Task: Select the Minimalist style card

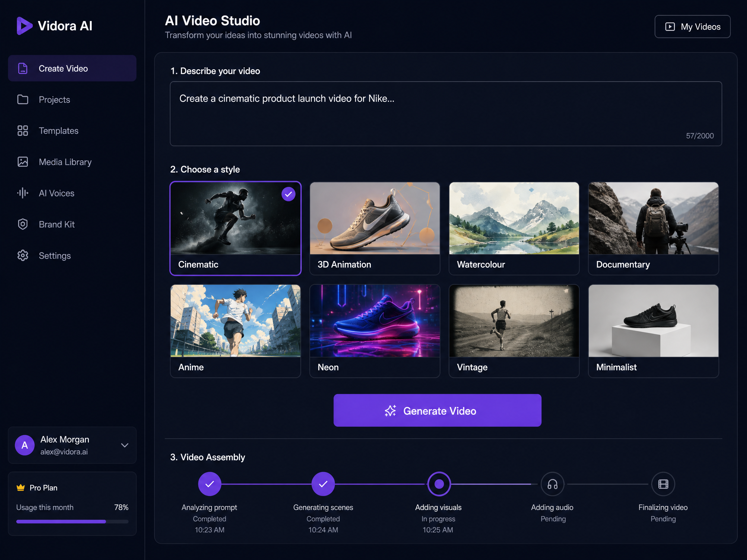Action: pos(653,331)
